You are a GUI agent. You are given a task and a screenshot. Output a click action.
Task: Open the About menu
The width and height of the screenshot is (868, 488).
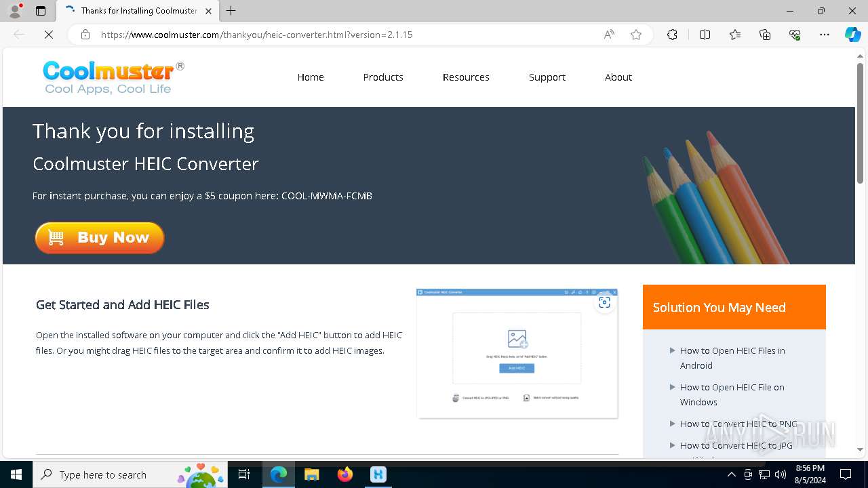[x=618, y=77]
